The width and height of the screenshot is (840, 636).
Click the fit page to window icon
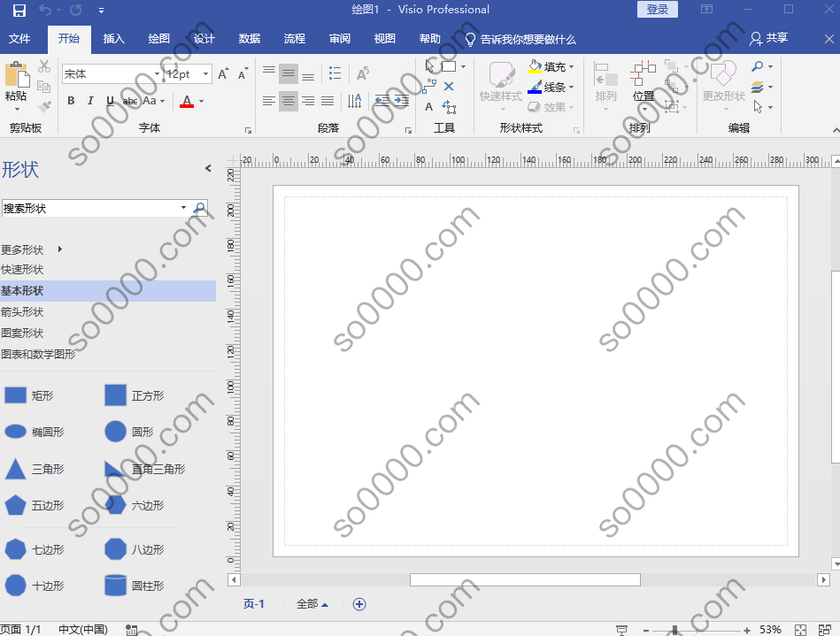pos(800,630)
